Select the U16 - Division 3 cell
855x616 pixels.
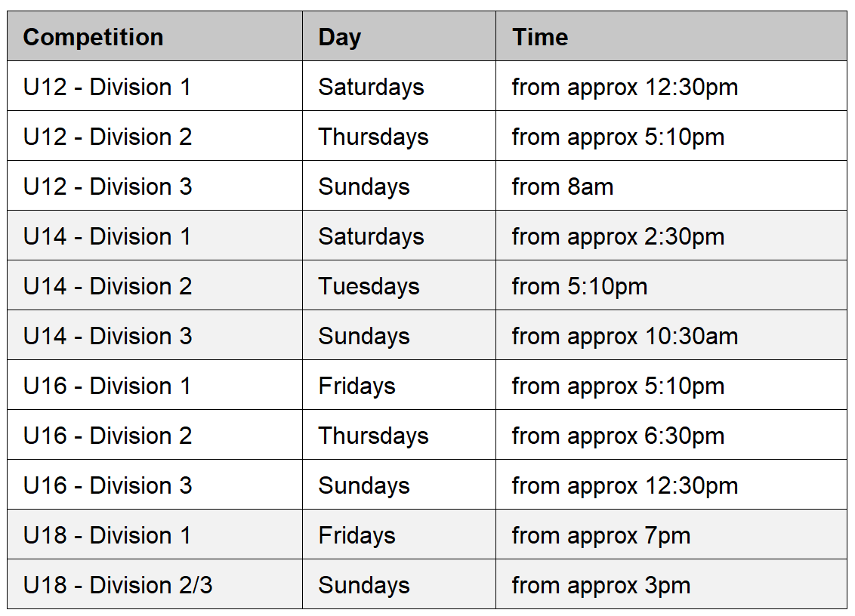tap(155, 485)
